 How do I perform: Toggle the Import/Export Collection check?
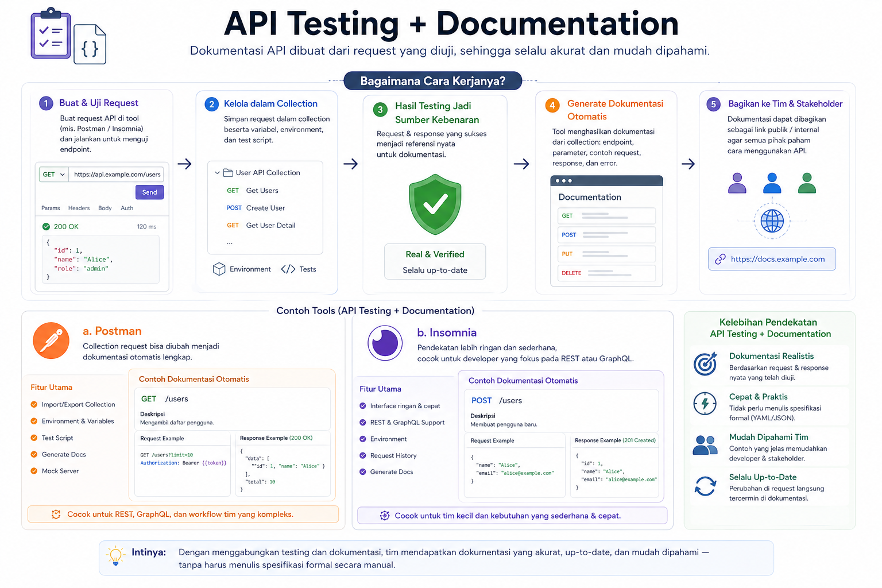coord(34,405)
